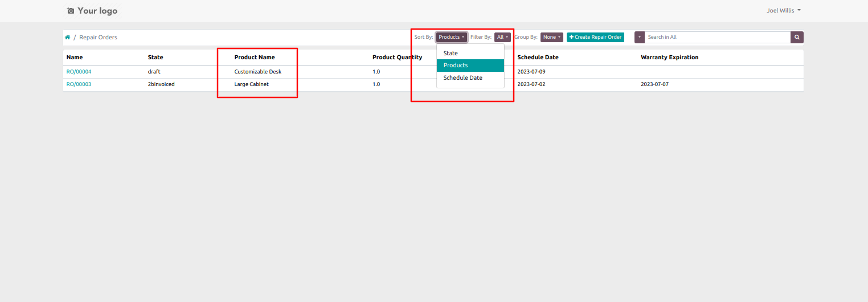
Task: Click the Repair Orders breadcrumb text
Action: (98, 38)
